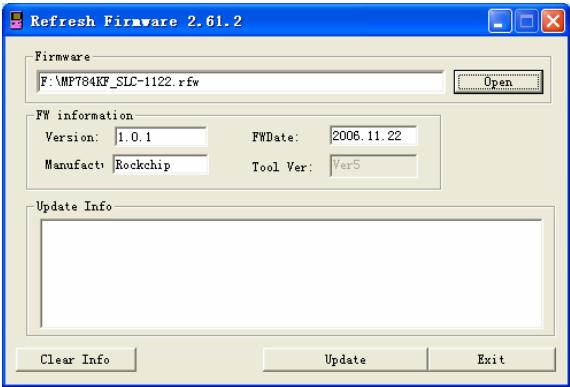Click the 'Manufactu' label
570x387 pixels.
tap(74, 165)
